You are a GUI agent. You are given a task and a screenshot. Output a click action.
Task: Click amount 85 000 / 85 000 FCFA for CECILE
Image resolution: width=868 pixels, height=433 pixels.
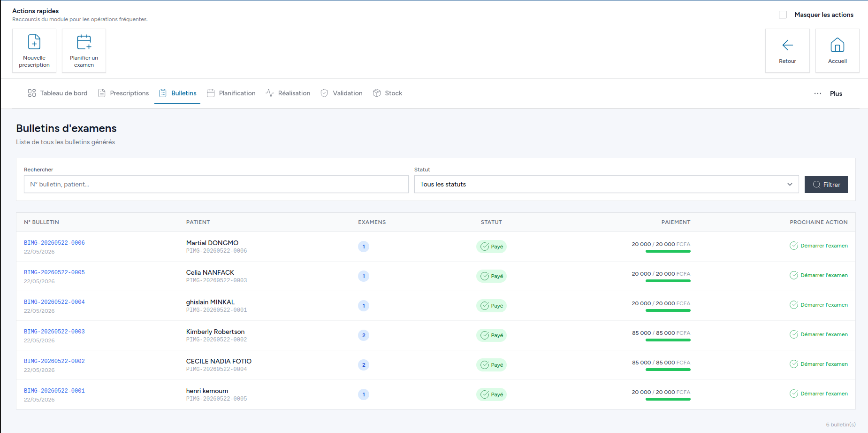[x=661, y=363]
